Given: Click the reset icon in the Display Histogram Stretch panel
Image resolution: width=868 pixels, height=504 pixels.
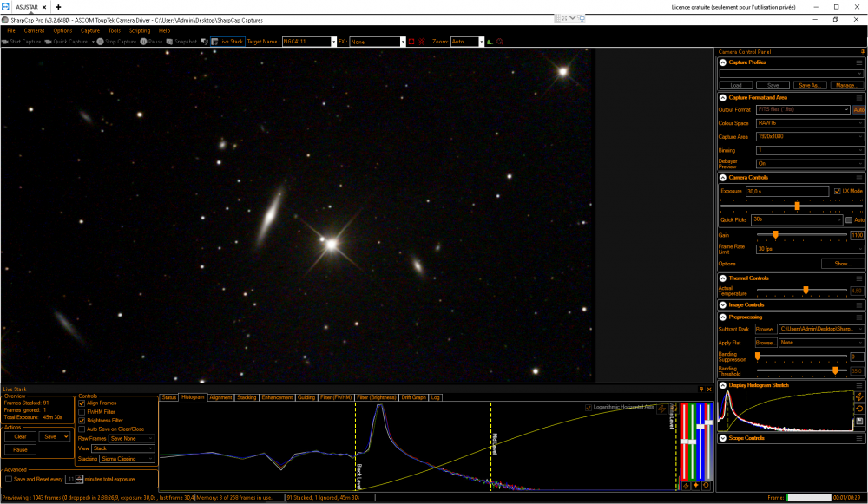Looking at the screenshot, I should (859, 409).
